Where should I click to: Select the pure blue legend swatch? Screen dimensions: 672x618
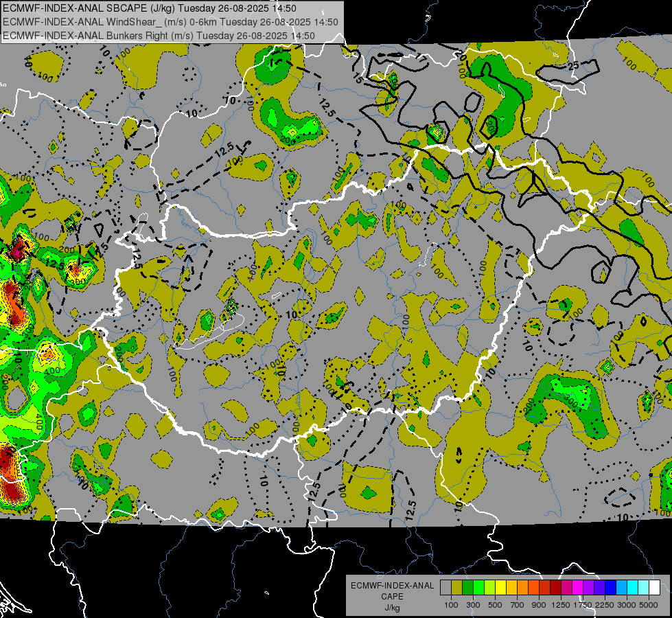tap(611, 588)
